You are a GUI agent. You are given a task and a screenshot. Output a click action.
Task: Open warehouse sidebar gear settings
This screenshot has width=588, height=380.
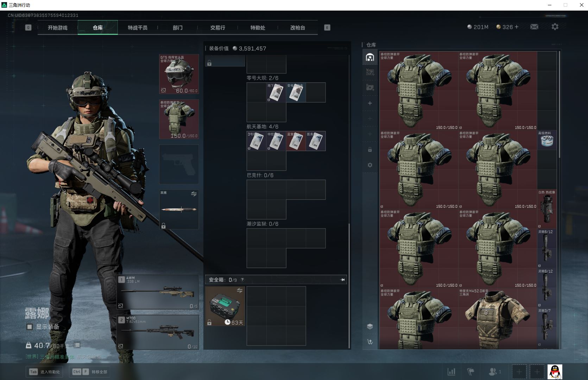click(x=370, y=165)
